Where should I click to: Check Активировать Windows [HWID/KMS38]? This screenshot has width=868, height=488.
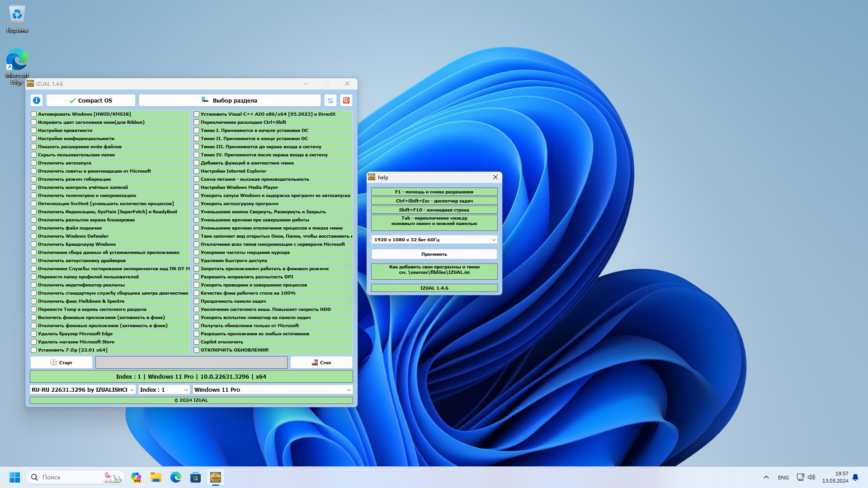(x=34, y=114)
